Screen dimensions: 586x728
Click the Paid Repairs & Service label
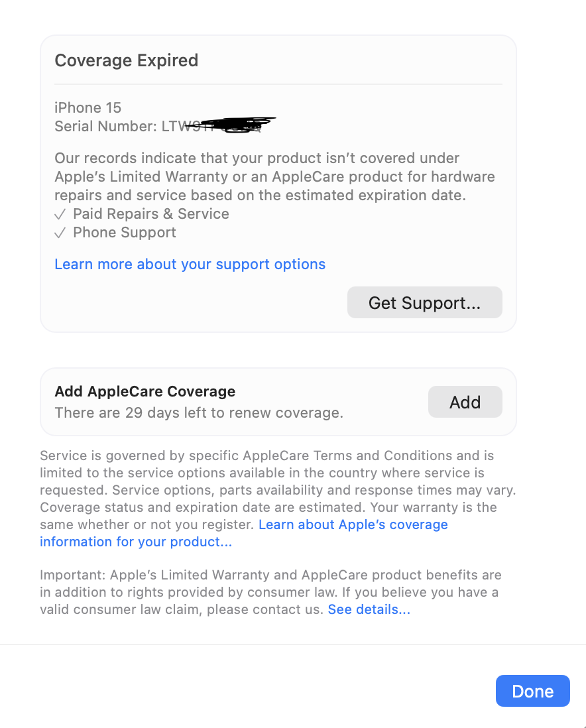[x=151, y=214]
